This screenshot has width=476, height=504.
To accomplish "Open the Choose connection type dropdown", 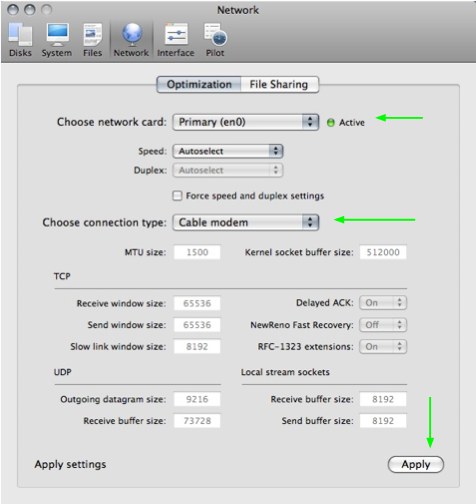I will 246,222.
